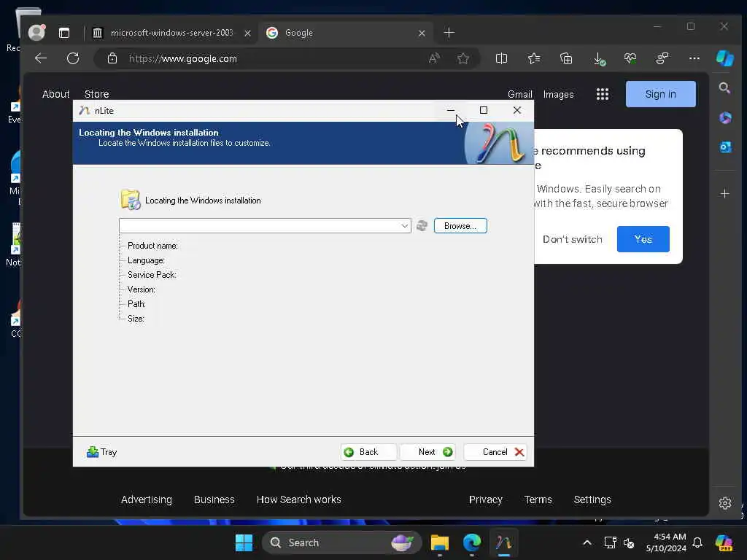The width and height of the screenshot is (747, 560).
Task: Maximize the nLite window
Action: (484, 111)
